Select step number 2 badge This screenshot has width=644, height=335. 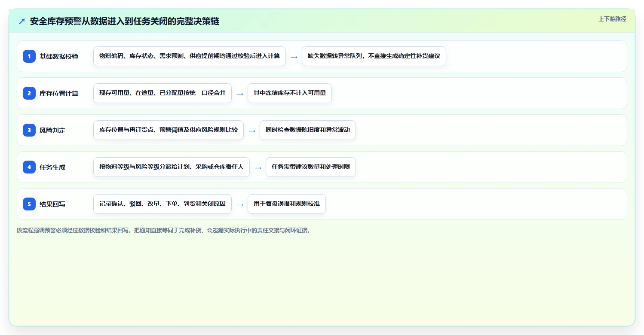click(29, 93)
